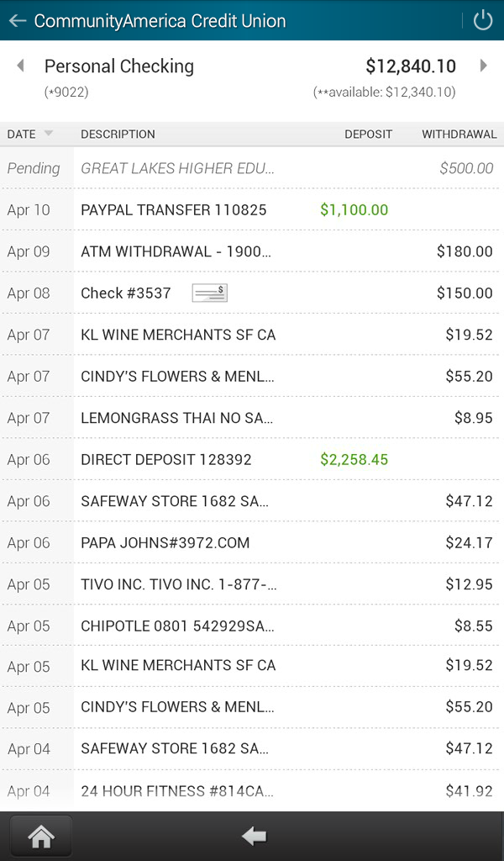Select Lemongrass Thai transaction row
Screen dimensions: 504x861
tap(252, 417)
